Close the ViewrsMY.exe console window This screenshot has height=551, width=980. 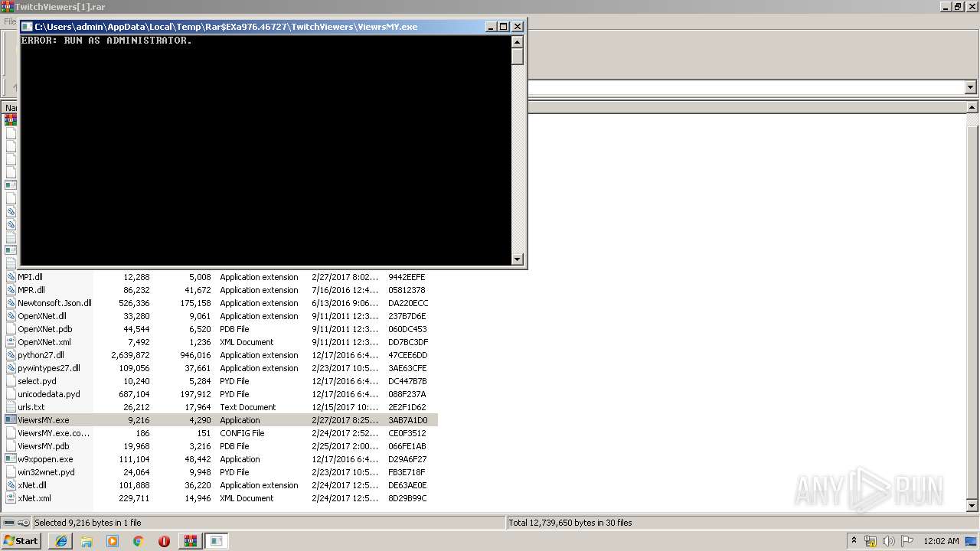click(x=517, y=26)
